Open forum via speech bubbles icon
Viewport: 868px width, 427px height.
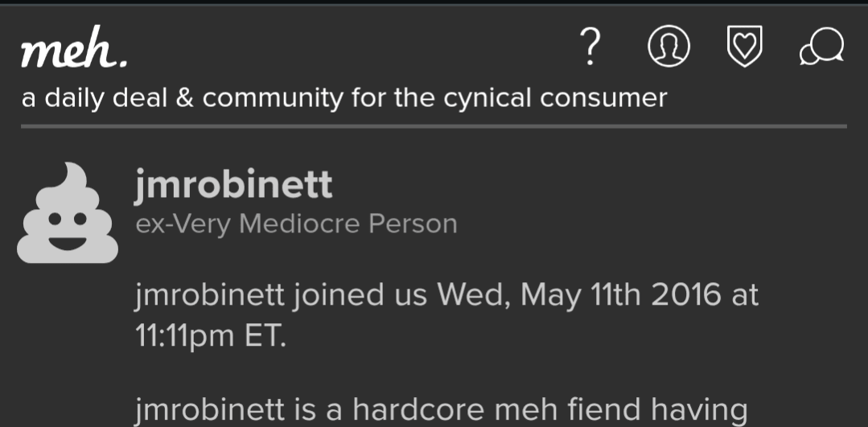[821, 48]
